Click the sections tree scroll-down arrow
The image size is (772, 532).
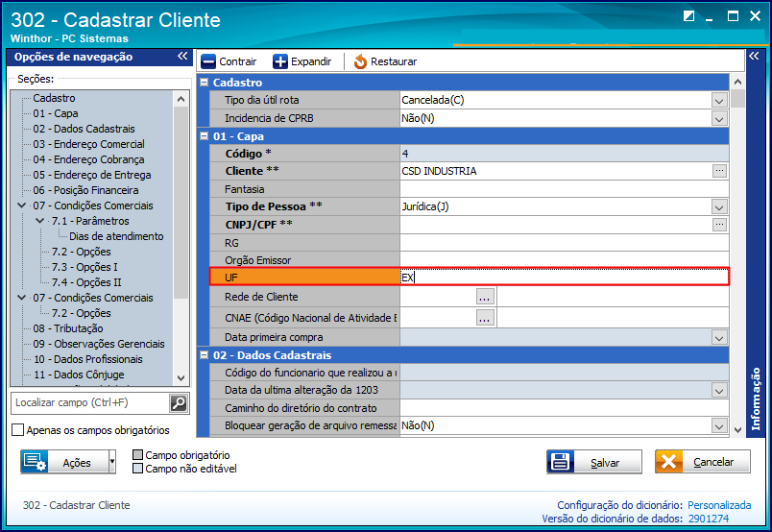[x=181, y=378]
